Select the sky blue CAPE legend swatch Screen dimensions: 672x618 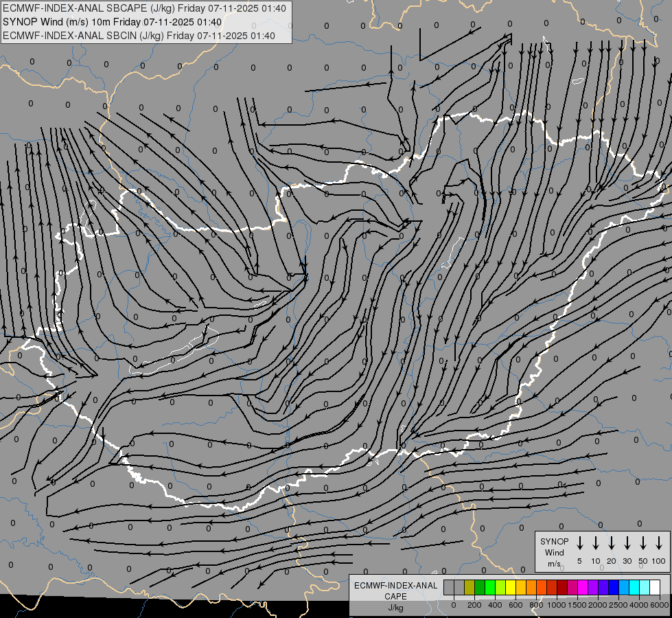click(624, 587)
